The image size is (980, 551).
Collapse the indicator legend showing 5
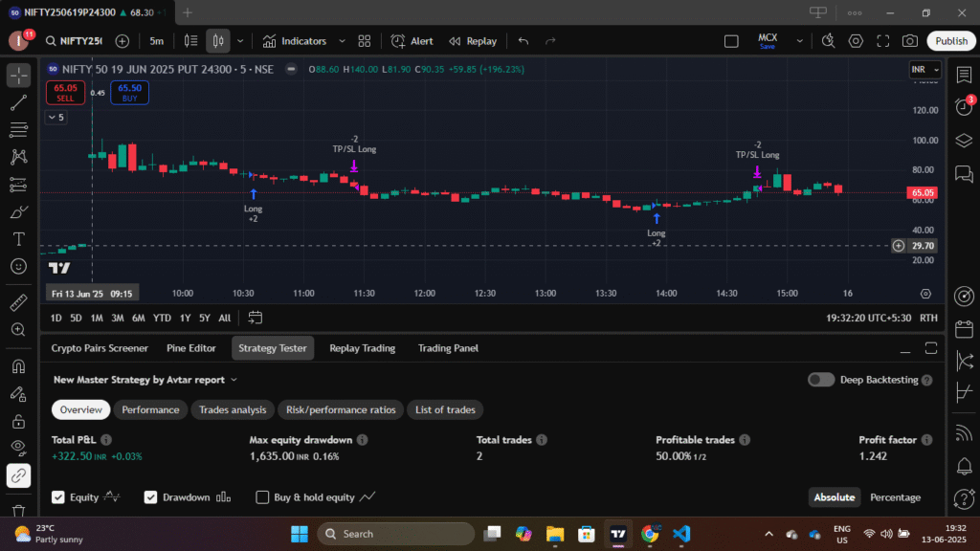click(x=56, y=118)
